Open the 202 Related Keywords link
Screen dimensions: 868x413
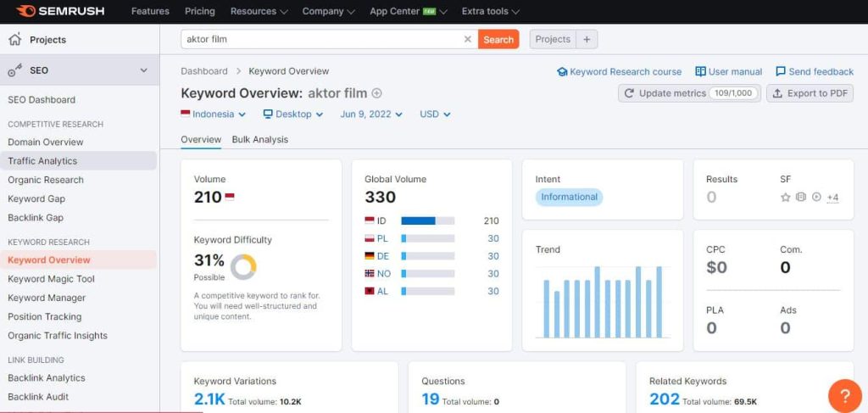tap(665, 399)
